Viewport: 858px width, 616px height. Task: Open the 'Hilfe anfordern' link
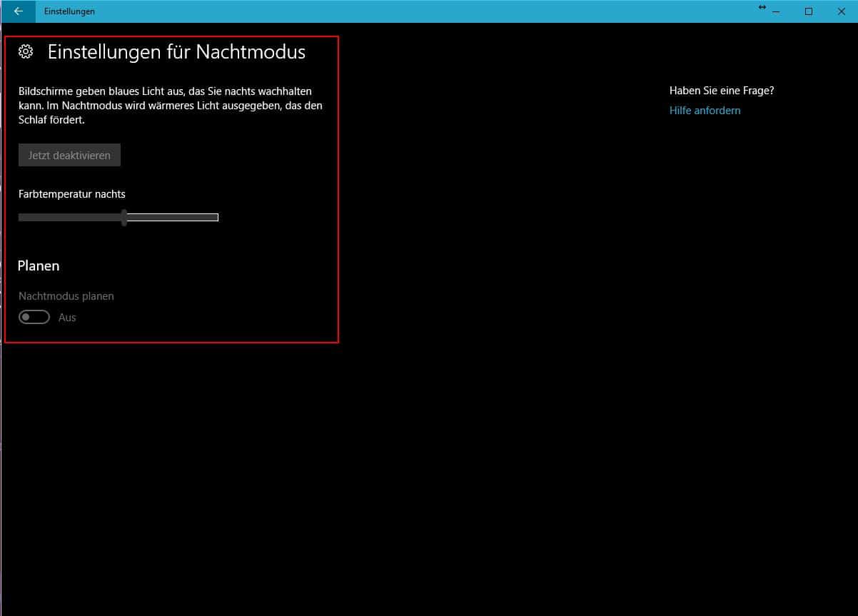[705, 111]
